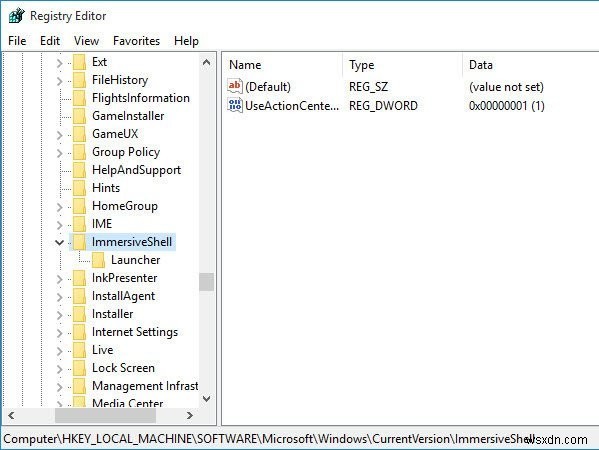The height and width of the screenshot is (450, 599).
Task: Click the GameInstaller folder icon
Action: click(x=79, y=116)
